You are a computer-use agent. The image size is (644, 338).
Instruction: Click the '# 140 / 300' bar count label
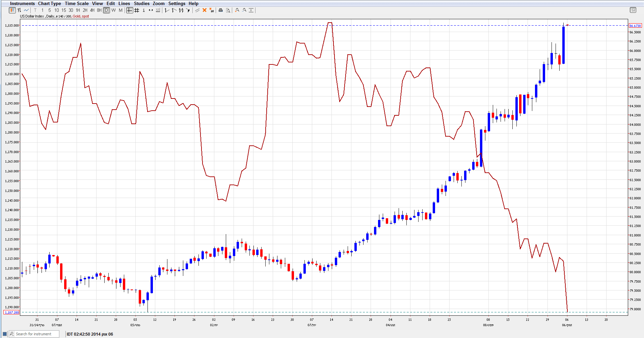point(63,16)
